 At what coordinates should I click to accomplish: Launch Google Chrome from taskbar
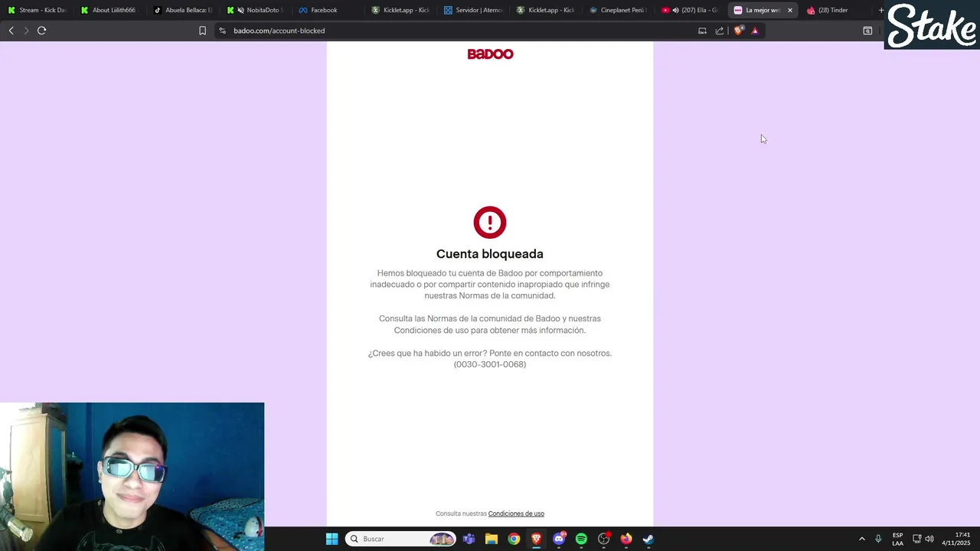coord(514,539)
